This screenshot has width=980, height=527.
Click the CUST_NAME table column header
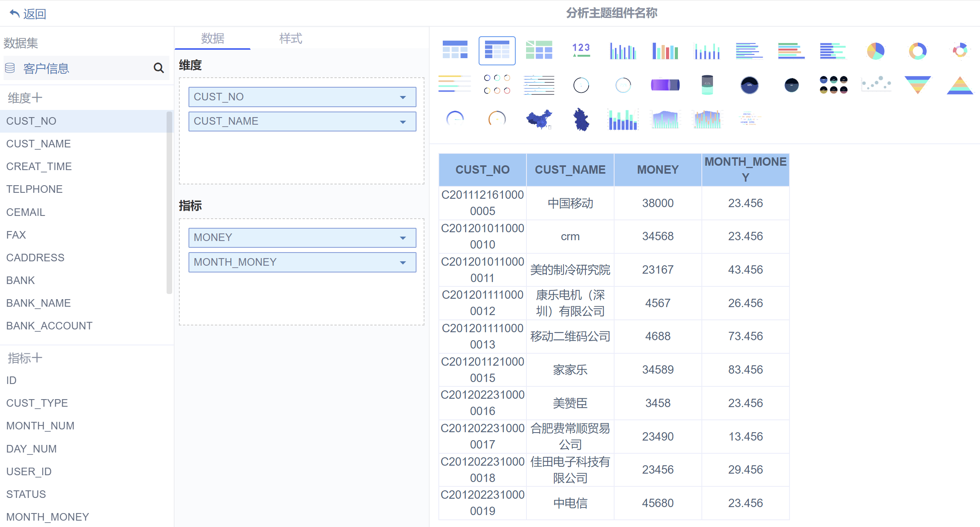[570, 170]
